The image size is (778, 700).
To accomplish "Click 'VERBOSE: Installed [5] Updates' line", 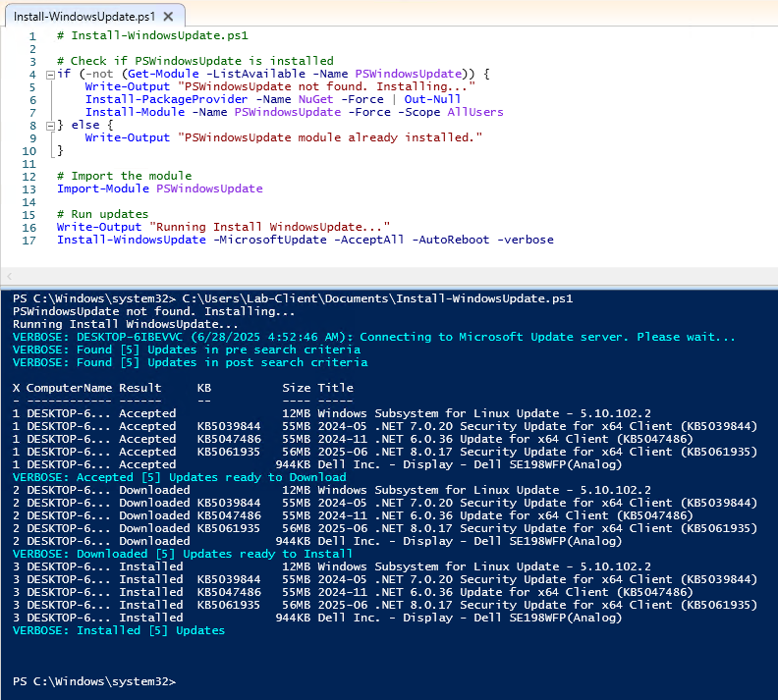I will [x=119, y=630].
